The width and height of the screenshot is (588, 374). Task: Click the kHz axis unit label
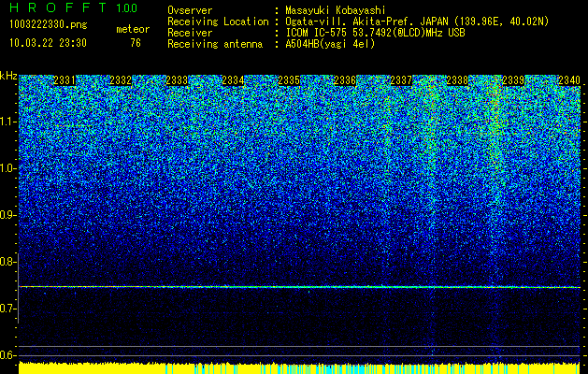(8, 76)
